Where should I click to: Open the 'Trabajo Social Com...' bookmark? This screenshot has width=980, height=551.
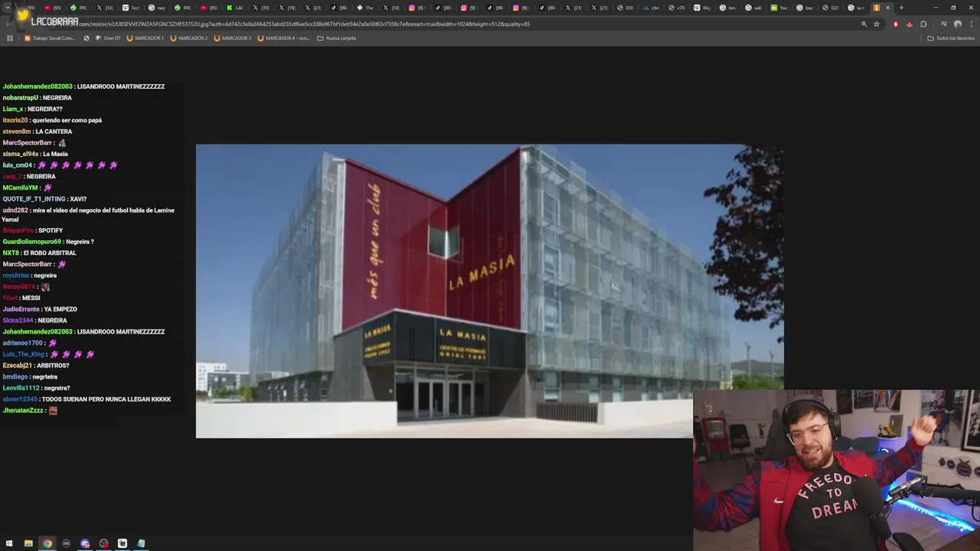50,38
